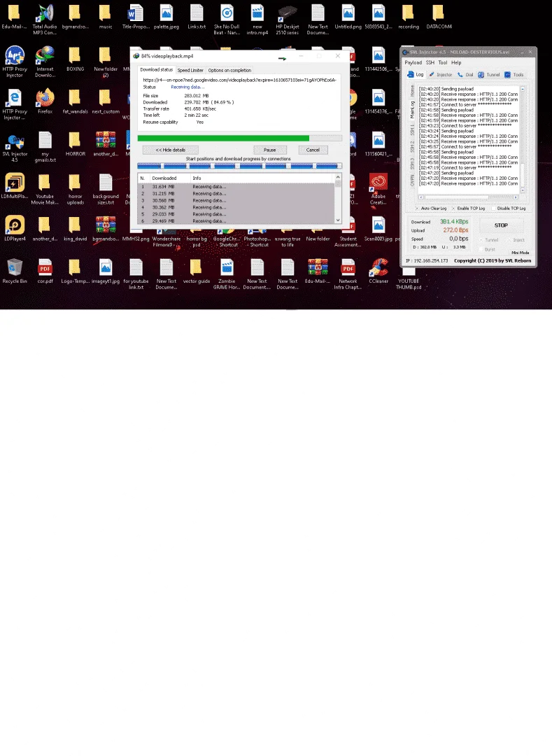Image resolution: width=552 pixels, height=756 pixels.
Task: Toggle Enable TCP Log checkbox
Action: pyautogui.click(x=453, y=209)
